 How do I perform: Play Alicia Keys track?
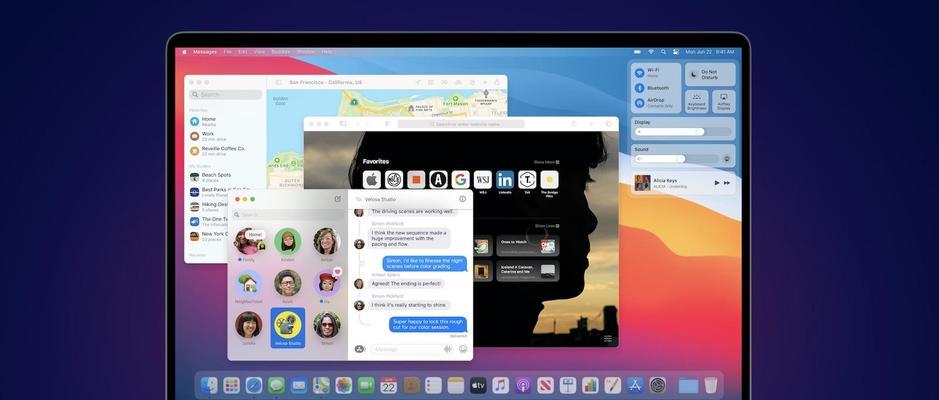point(717,183)
